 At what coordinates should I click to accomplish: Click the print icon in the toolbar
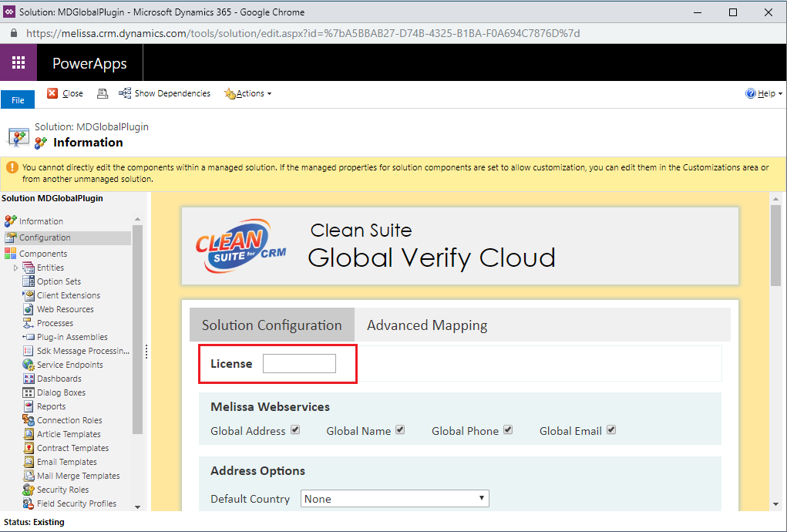pyautogui.click(x=103, y=93)
